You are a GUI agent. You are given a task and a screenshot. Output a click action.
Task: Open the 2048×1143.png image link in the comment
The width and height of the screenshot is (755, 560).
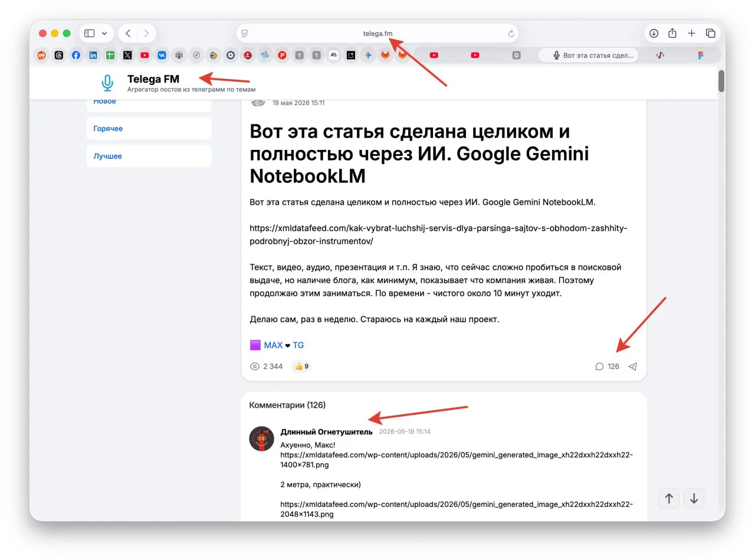click(456, 509)
